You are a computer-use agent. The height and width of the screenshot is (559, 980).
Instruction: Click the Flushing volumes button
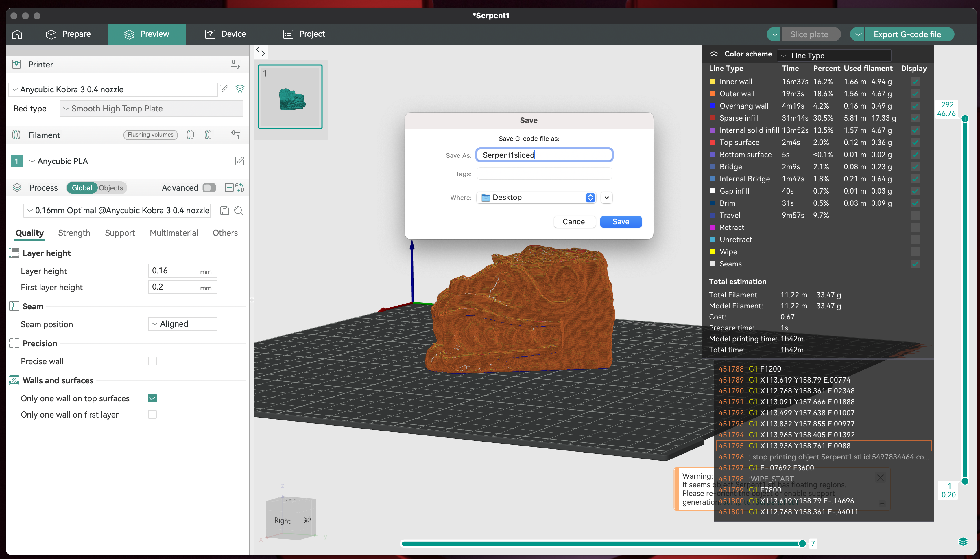click(150, 135)
